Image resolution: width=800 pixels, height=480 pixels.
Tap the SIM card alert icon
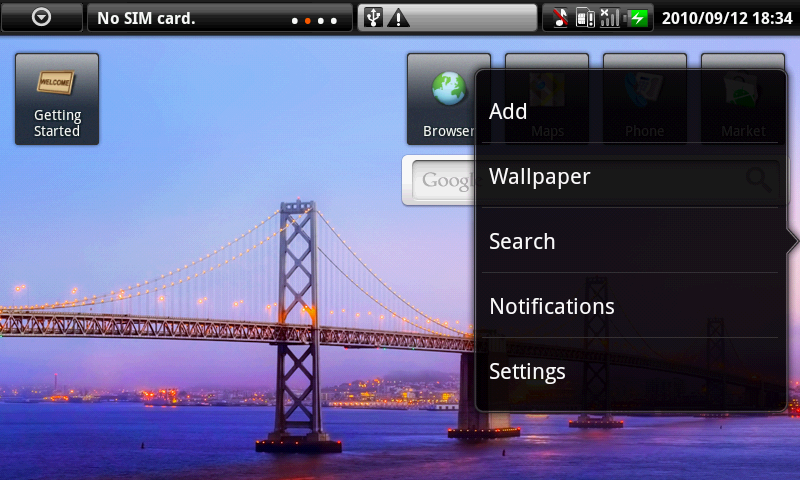(x=585, y=18)
